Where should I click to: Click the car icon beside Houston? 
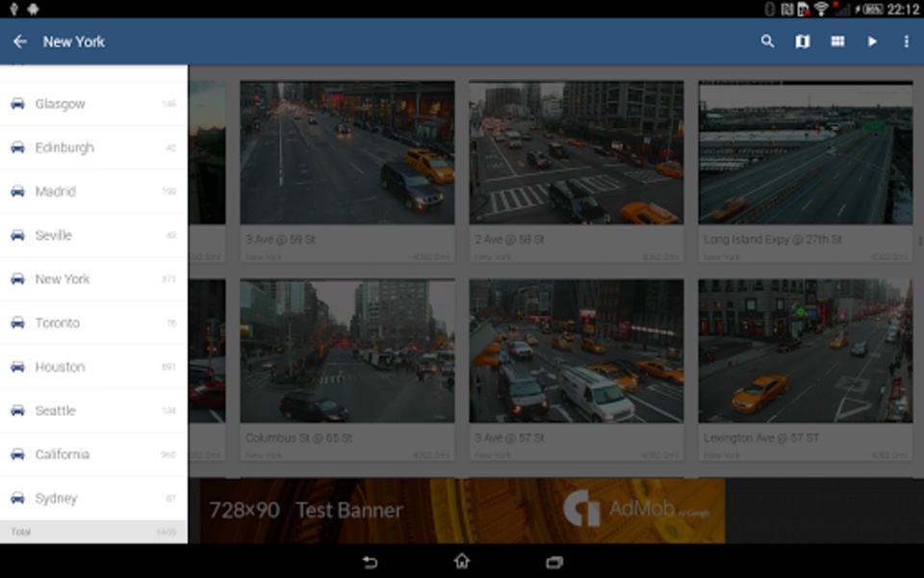coord(17,367)
